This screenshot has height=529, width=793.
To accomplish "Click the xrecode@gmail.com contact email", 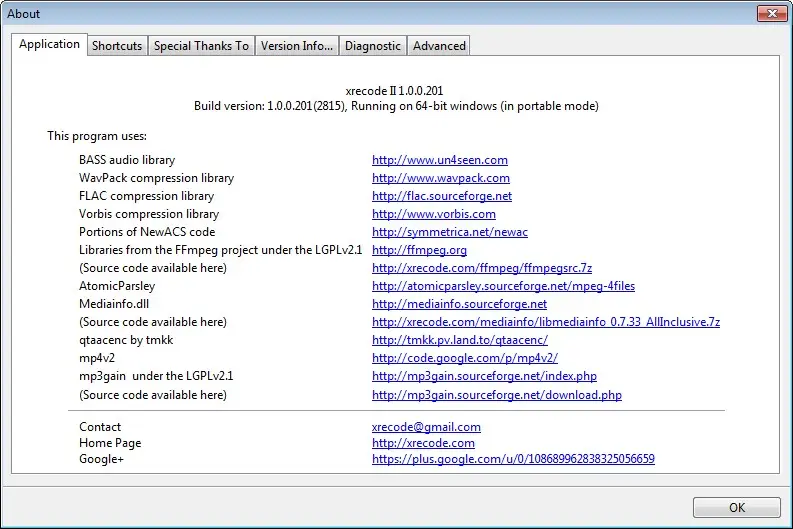I will click(x=426, y=427).
